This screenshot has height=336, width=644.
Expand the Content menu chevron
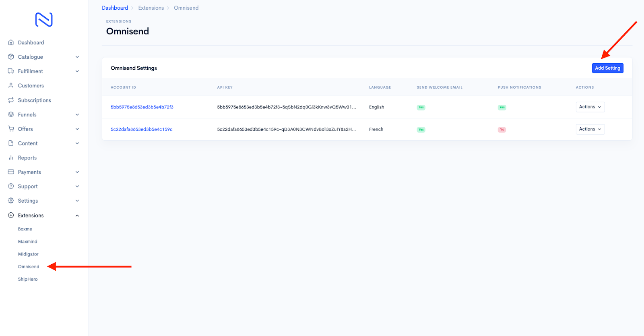[x=77, y=143]
